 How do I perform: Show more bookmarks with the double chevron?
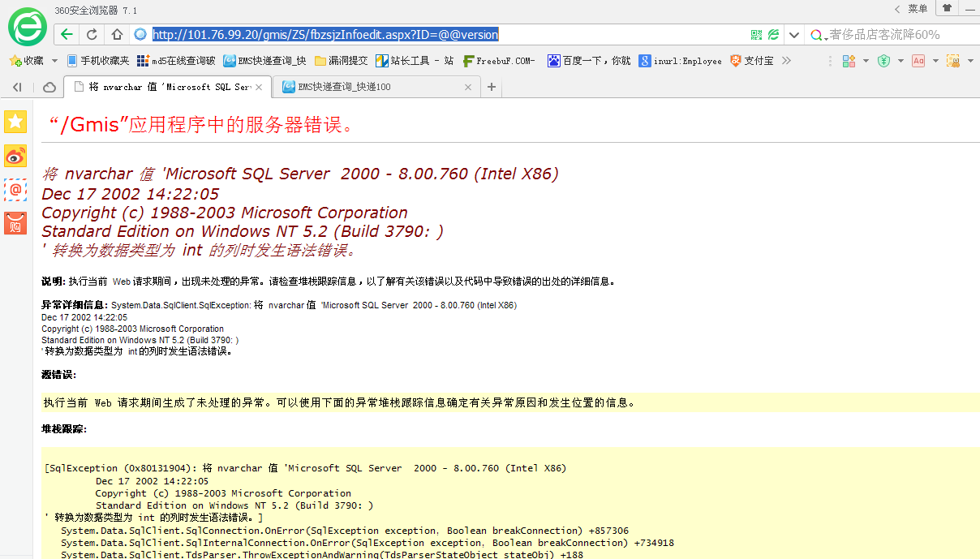point(786,61)
